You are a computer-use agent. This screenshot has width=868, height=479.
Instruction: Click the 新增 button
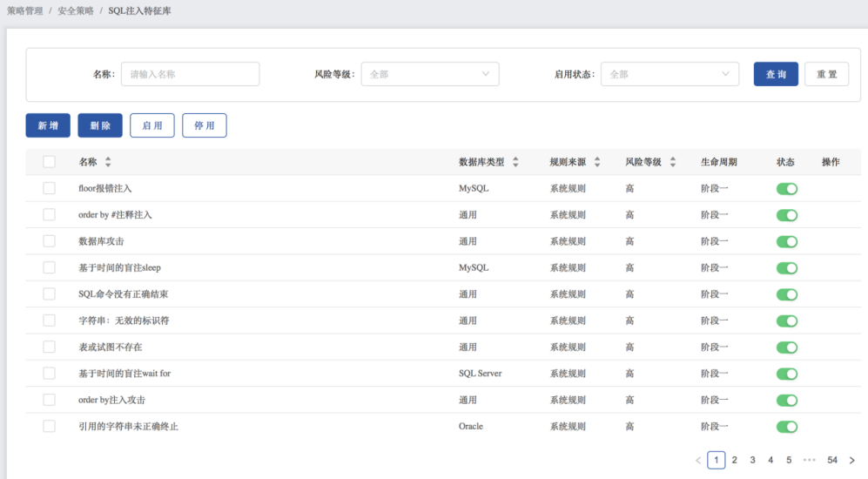coord(48,125)
